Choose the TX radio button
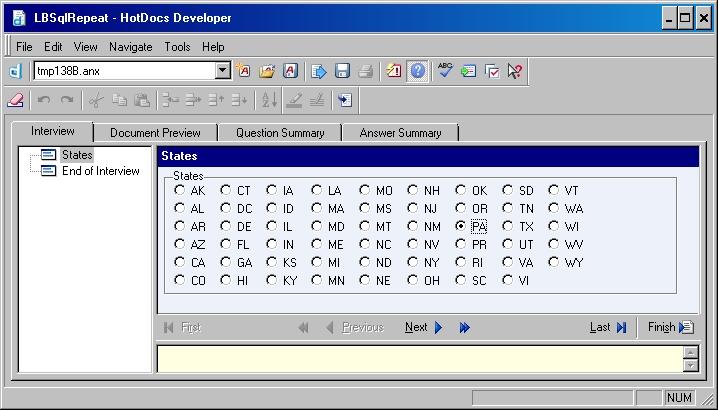The image size is (718, 410). coord(507,226)
